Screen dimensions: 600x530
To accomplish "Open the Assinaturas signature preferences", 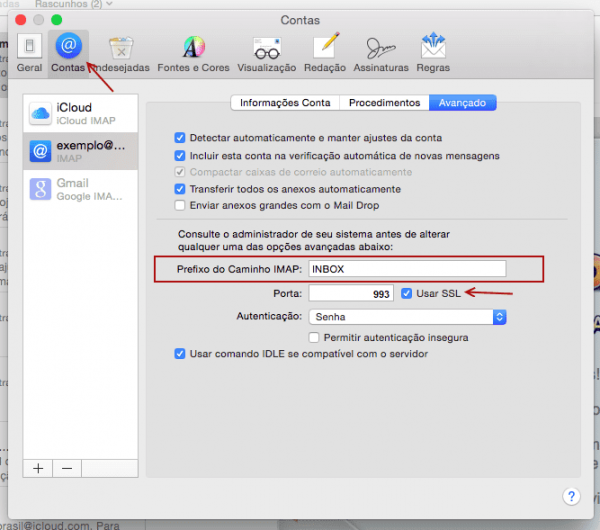I will (380, 53).
